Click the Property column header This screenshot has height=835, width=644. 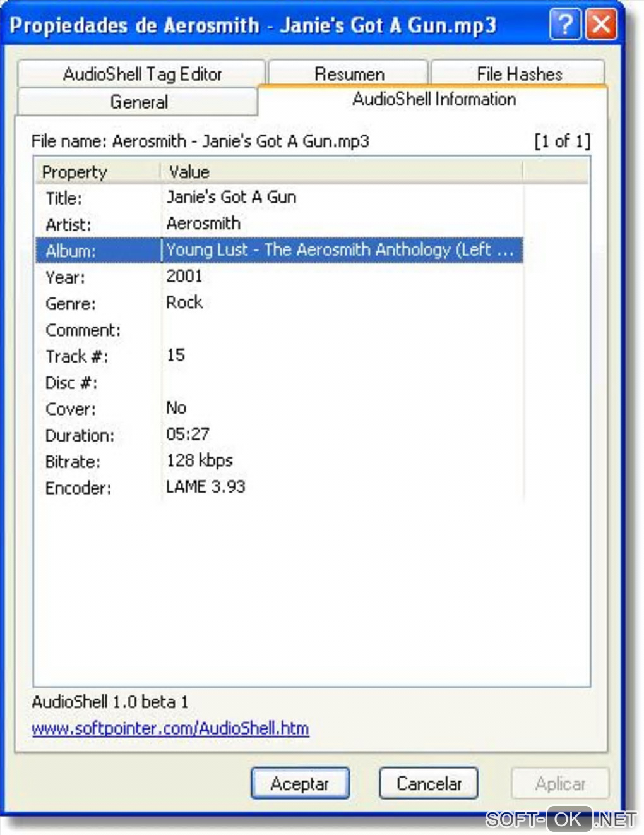click(97, 172)
